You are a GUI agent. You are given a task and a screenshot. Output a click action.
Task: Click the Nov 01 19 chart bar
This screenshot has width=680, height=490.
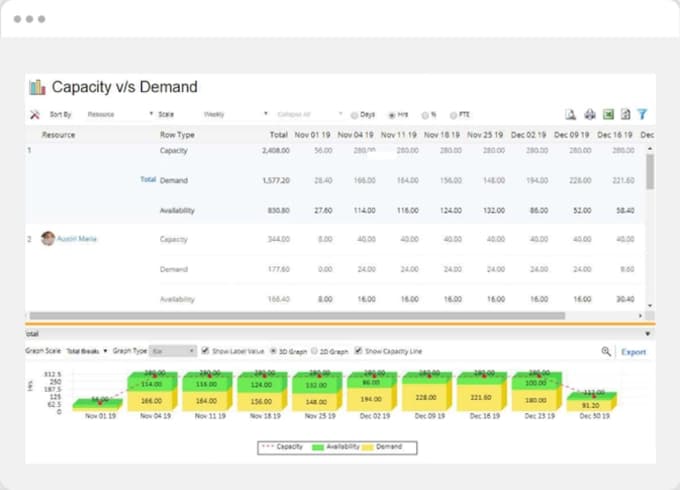[98, 405]
